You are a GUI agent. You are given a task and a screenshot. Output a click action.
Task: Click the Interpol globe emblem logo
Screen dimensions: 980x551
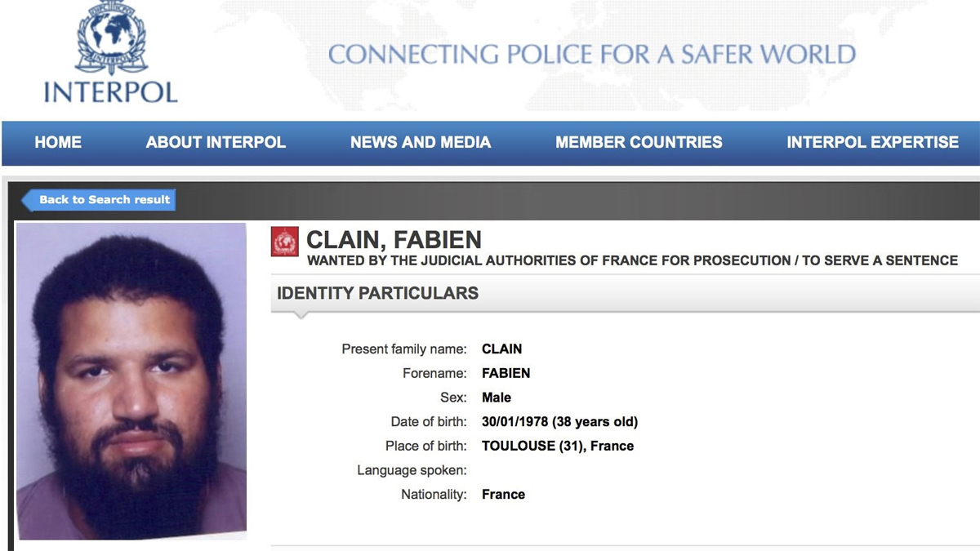coord(111,38)
